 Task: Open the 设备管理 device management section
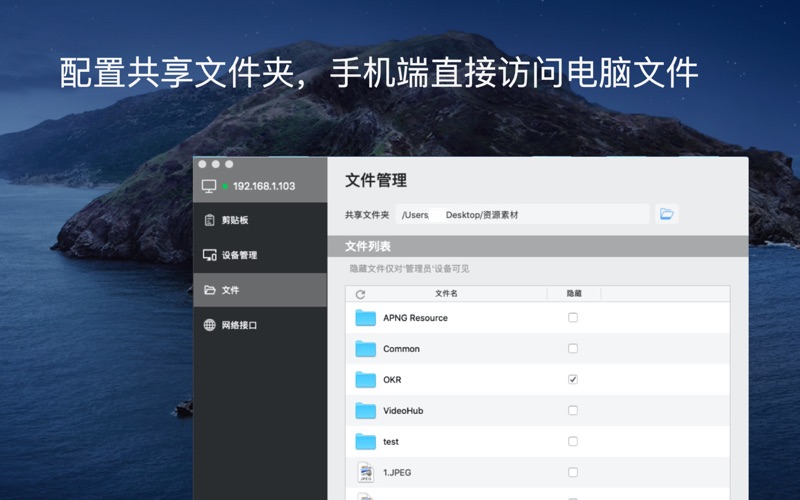click(260, 255)
